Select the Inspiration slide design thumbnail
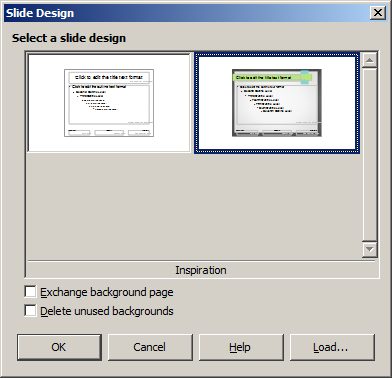The height and width of the screenshot is (378, 392). click(277, 103)
